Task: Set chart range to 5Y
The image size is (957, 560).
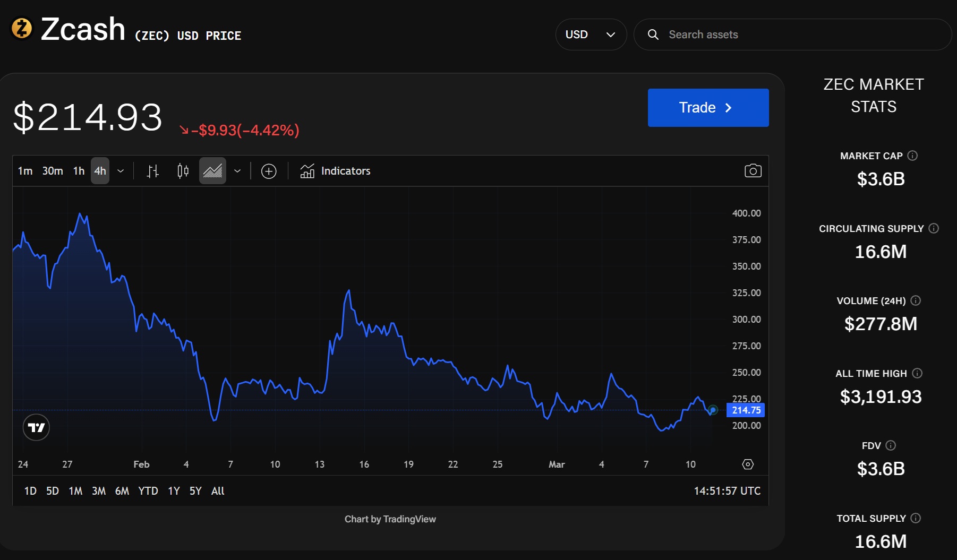Action: coord(195,491)
